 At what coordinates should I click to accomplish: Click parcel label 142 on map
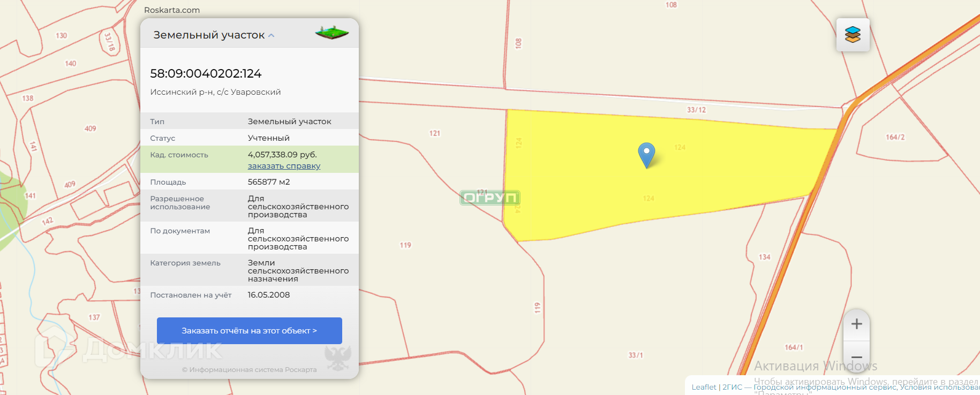48,221
